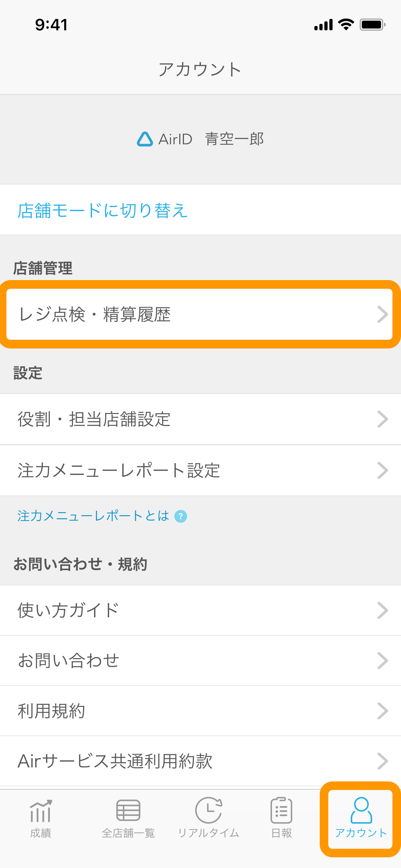Expand レジ点検・精算履歴 via its chevron
This screenshot has width=401, height=868.
pos(382,314)
